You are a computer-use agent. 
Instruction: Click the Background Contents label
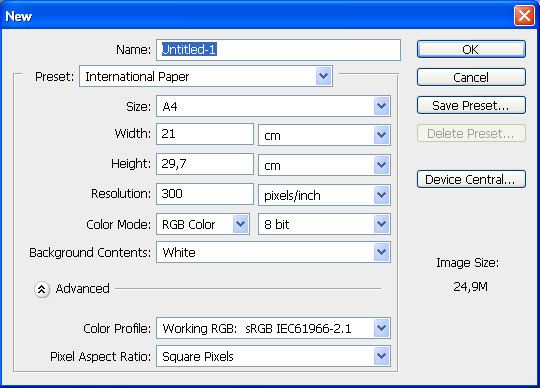90,252
